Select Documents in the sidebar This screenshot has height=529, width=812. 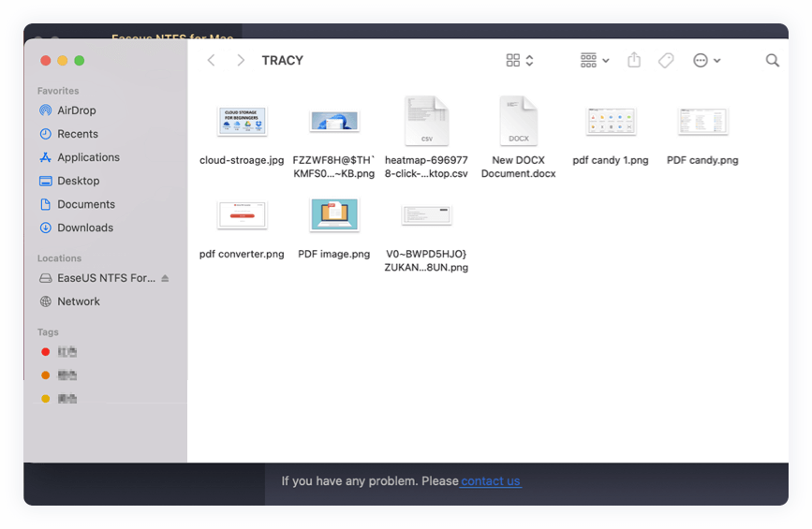[77, 204]
